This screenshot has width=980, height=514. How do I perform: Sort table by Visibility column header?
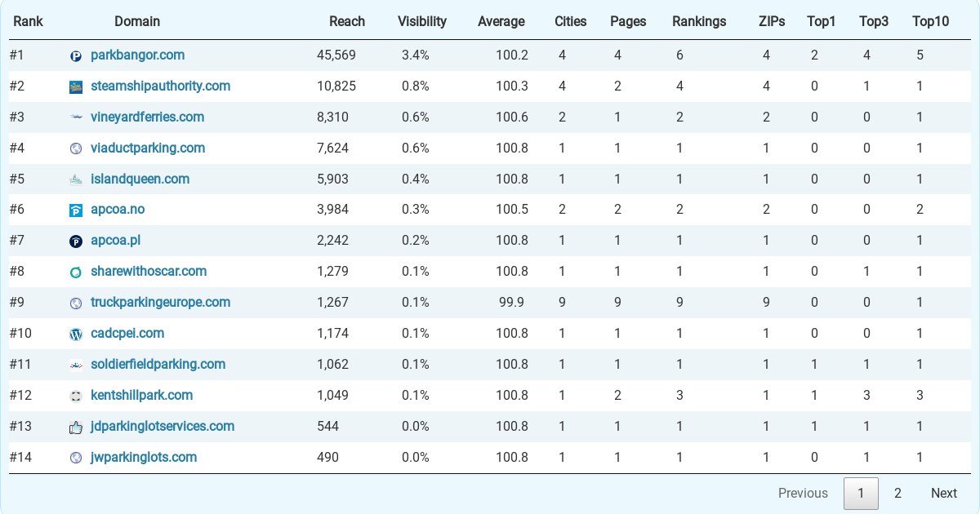pyautogui.click(x=422, y=21)
